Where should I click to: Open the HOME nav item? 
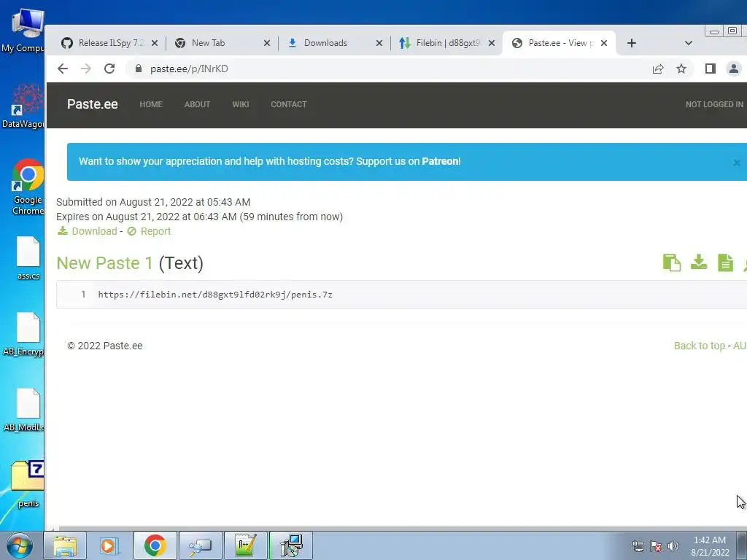pos(151,104)
